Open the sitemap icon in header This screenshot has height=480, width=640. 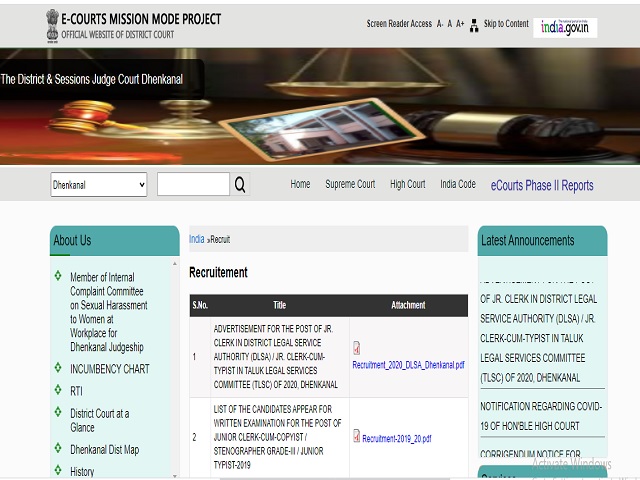474,24
